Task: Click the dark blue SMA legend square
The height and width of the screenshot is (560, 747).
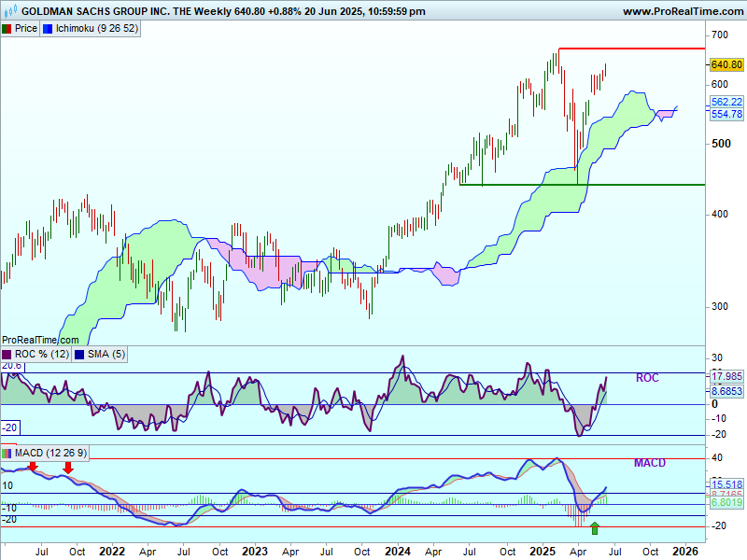Action: [78, 355]
